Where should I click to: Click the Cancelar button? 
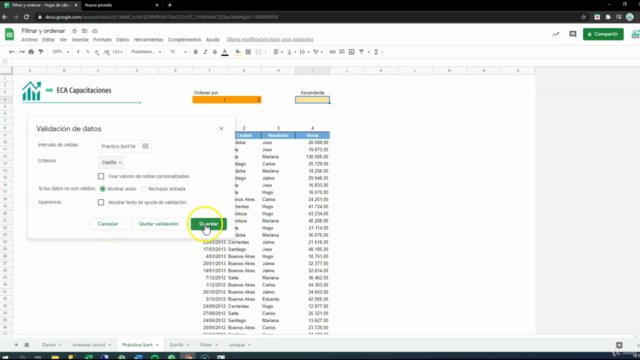(x=108, y=224)
